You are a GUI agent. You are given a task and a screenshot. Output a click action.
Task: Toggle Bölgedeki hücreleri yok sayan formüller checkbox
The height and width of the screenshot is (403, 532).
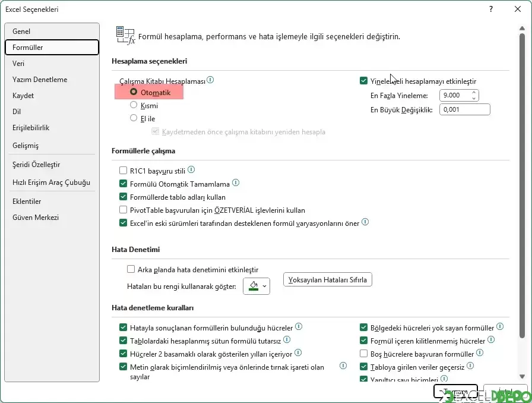point(364,328)
